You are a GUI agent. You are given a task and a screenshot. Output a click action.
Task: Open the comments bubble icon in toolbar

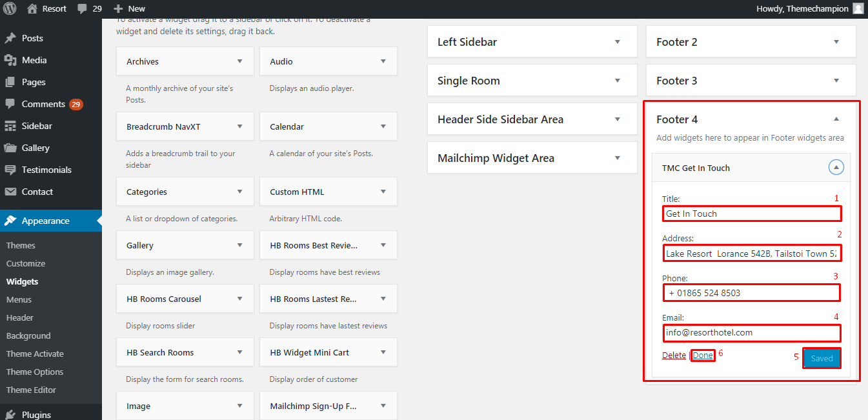click(x=82, y=8)
